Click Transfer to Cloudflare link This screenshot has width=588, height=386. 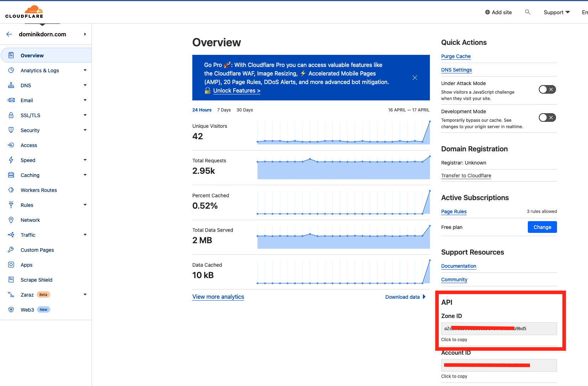tap(466, 176)
